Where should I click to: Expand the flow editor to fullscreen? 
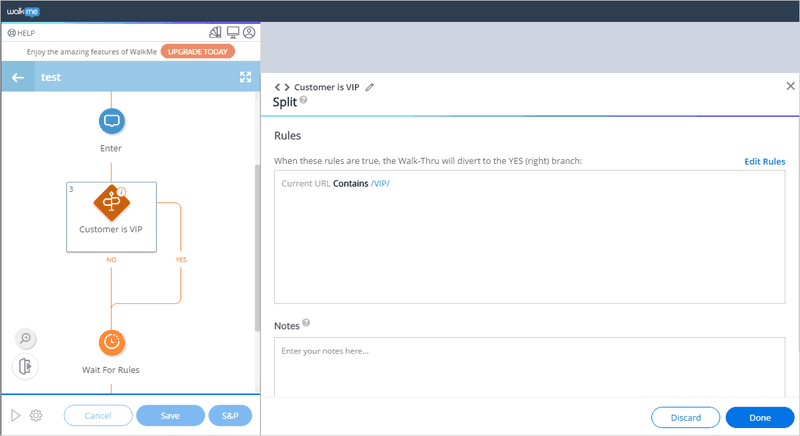pyautogui.click(x=245, y=77)
